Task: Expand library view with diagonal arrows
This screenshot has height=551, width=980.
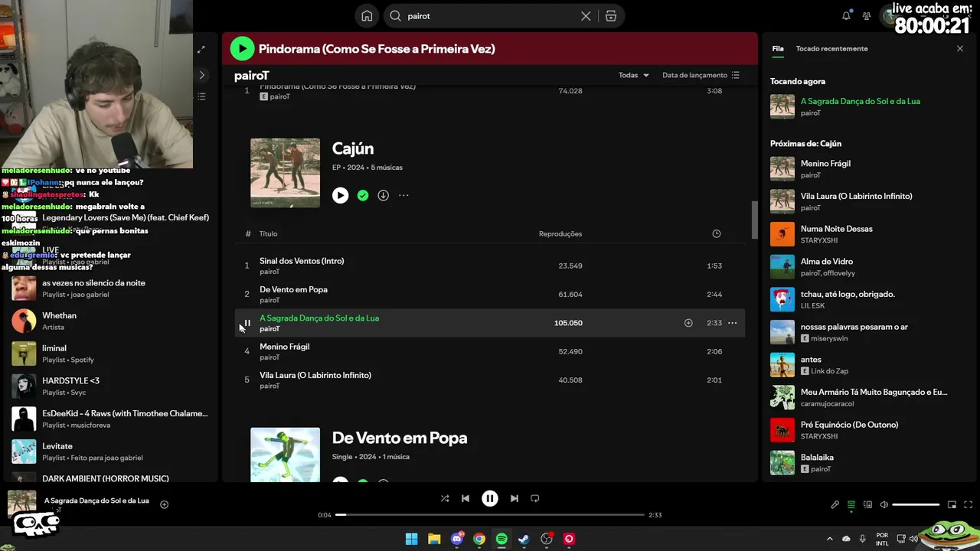Action: [201, 49]
